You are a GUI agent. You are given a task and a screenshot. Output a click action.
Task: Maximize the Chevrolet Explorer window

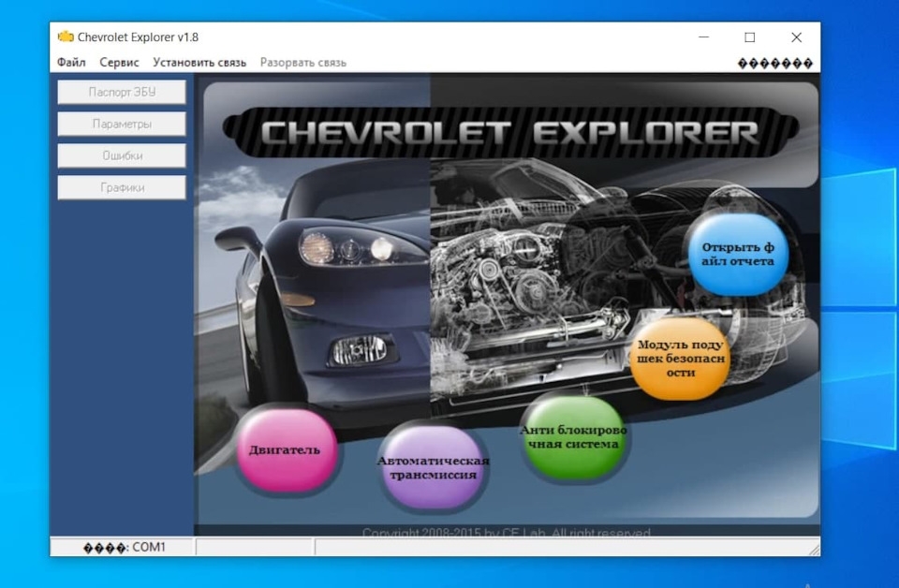coord(749,37)
